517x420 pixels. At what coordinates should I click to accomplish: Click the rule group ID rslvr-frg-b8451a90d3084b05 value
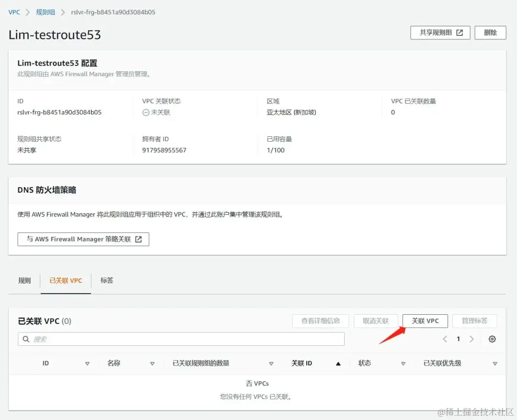coord(59,112)
